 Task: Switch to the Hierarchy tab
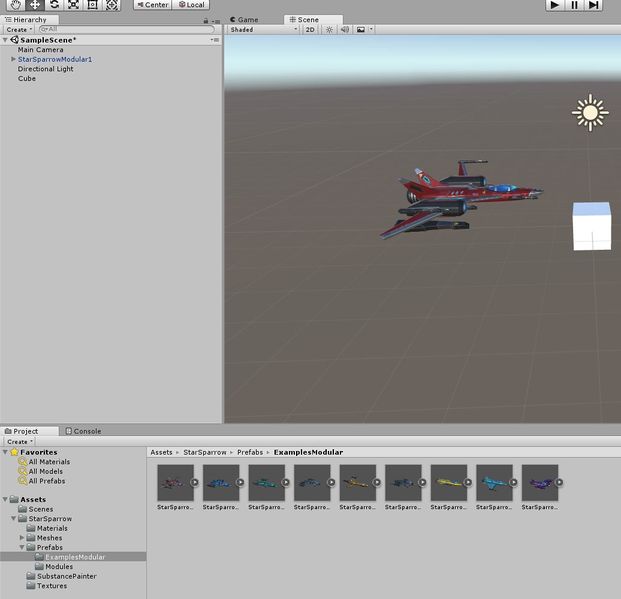(30, 19)
